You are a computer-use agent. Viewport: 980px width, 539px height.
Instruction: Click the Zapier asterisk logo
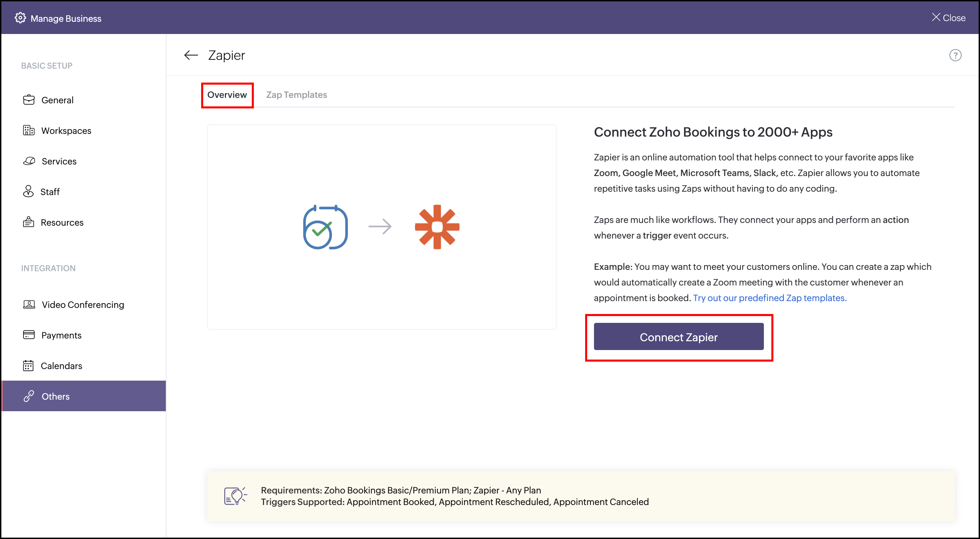437,227
